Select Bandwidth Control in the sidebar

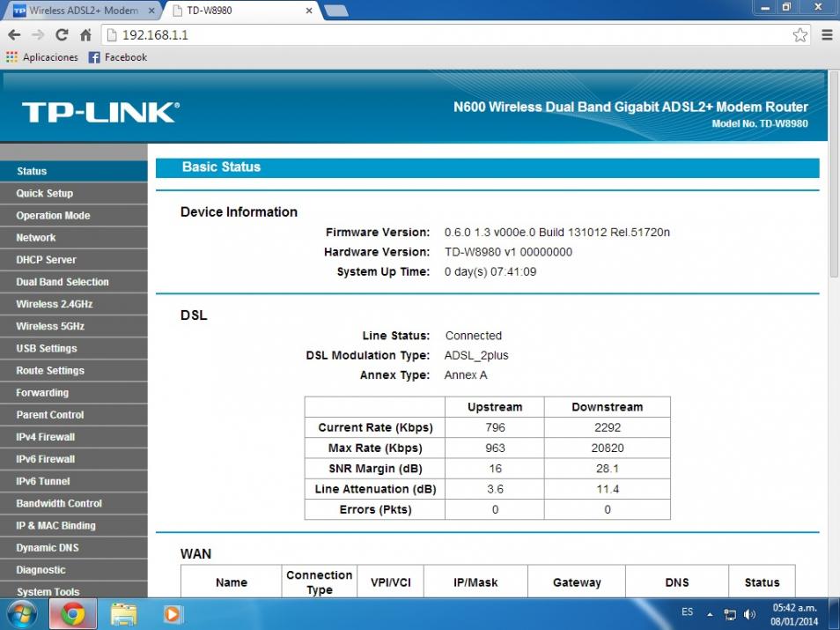(x=59, y=503)
